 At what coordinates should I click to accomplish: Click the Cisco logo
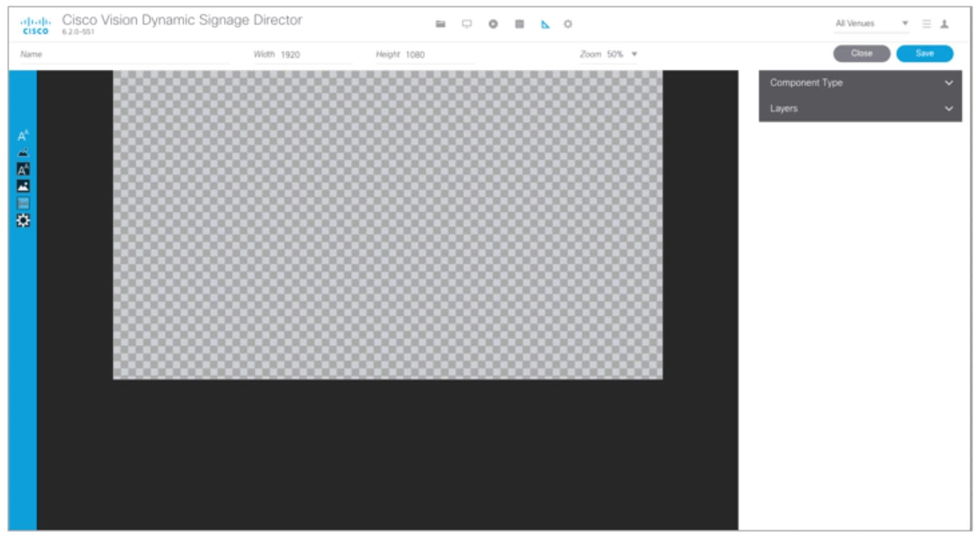[35, 25]
